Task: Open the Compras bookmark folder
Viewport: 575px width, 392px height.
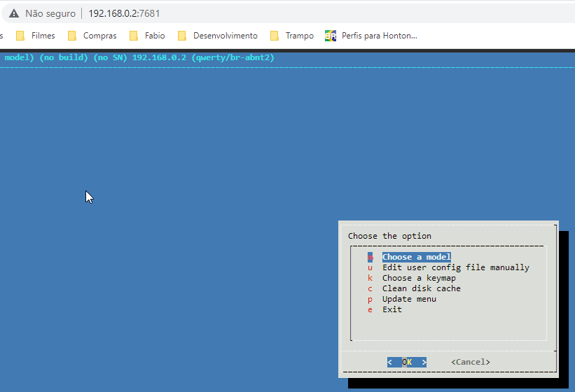Action: [x=92, y=36]
